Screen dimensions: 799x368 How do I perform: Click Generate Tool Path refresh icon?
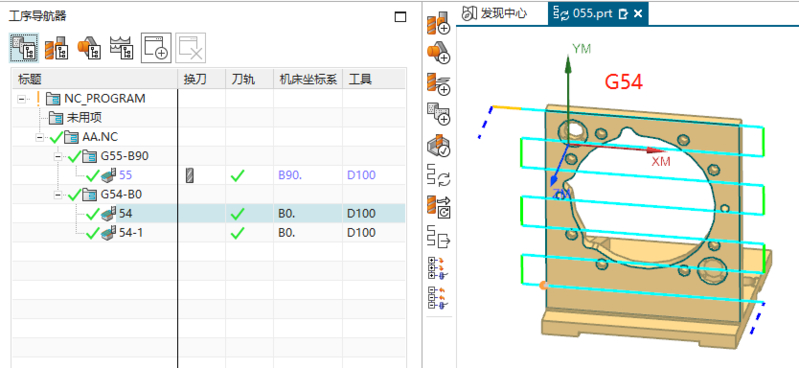tap(439, 176)
